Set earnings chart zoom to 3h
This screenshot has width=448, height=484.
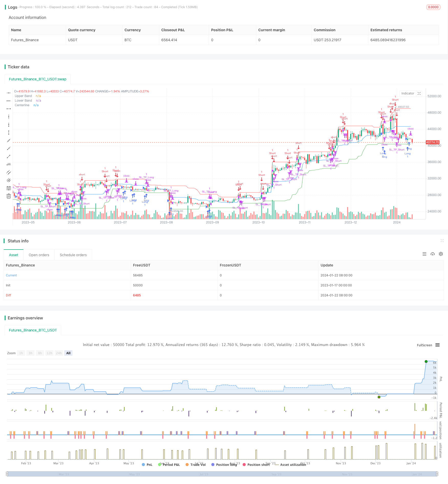tap(30, 353)
